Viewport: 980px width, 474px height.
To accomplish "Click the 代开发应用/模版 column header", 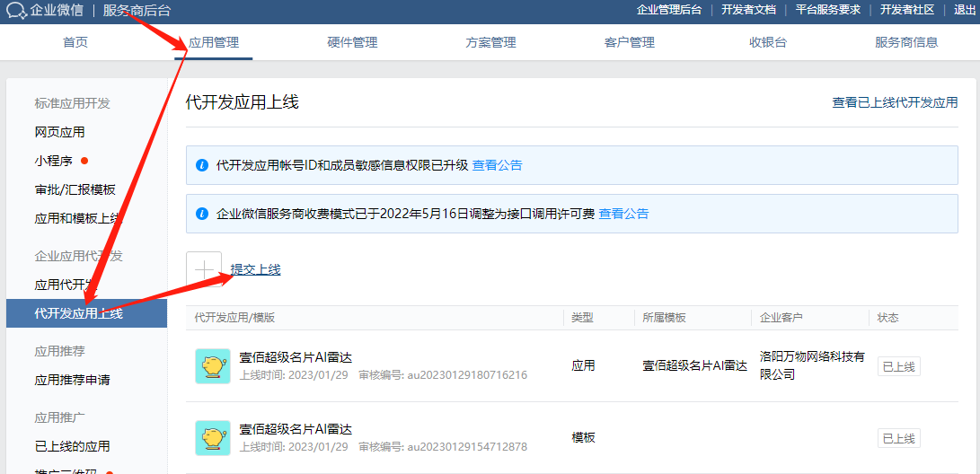I will [235, 318].
